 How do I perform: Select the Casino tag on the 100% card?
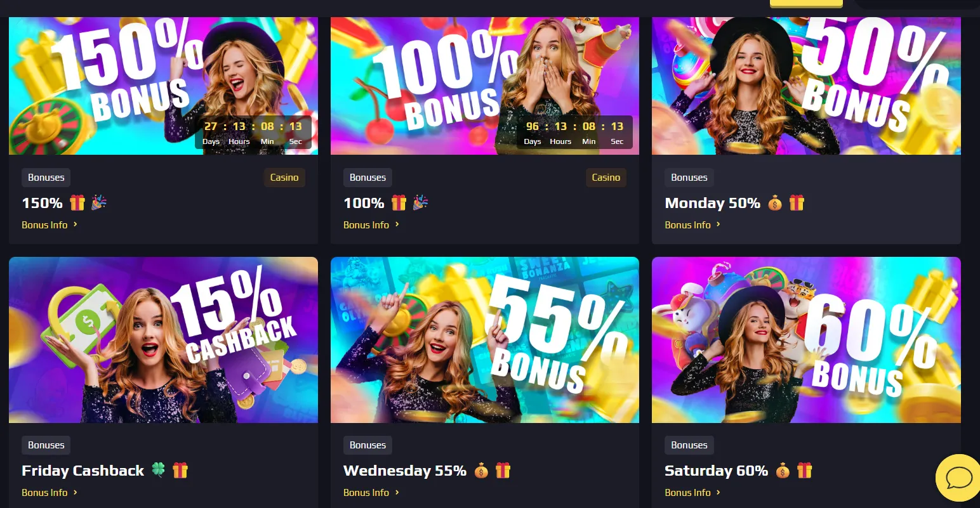(x=606, y=178)
